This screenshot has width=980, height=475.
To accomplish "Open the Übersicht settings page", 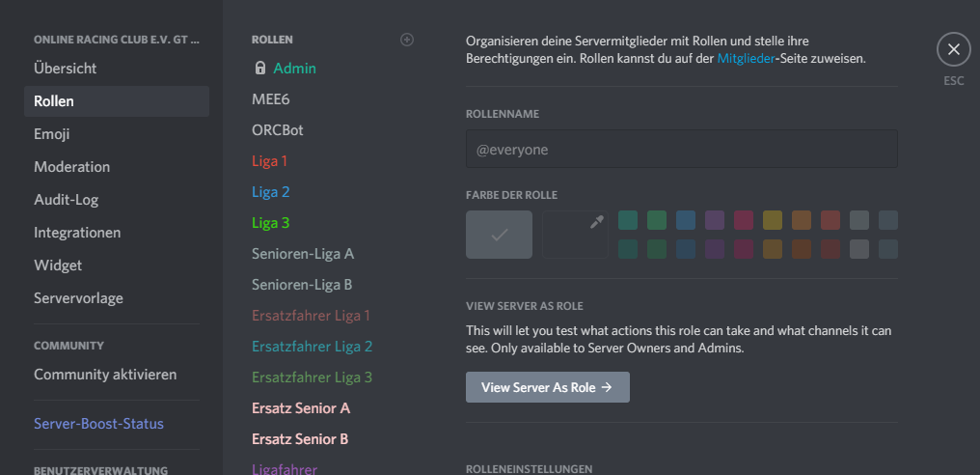I will coord(66,69).
